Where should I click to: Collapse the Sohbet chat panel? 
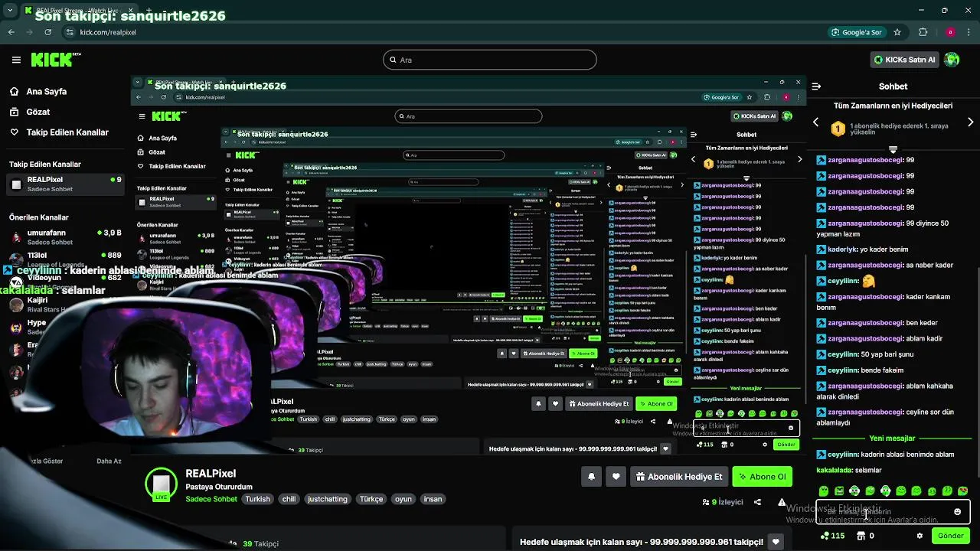tap(816, 86)
